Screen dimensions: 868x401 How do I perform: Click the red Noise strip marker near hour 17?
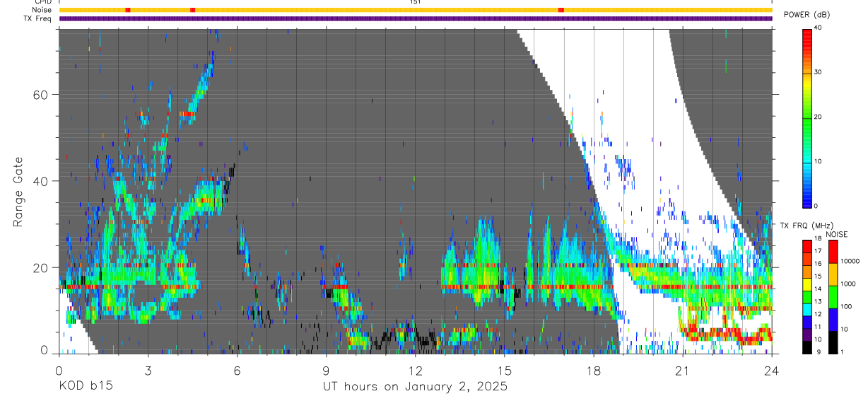click(561, 10)
